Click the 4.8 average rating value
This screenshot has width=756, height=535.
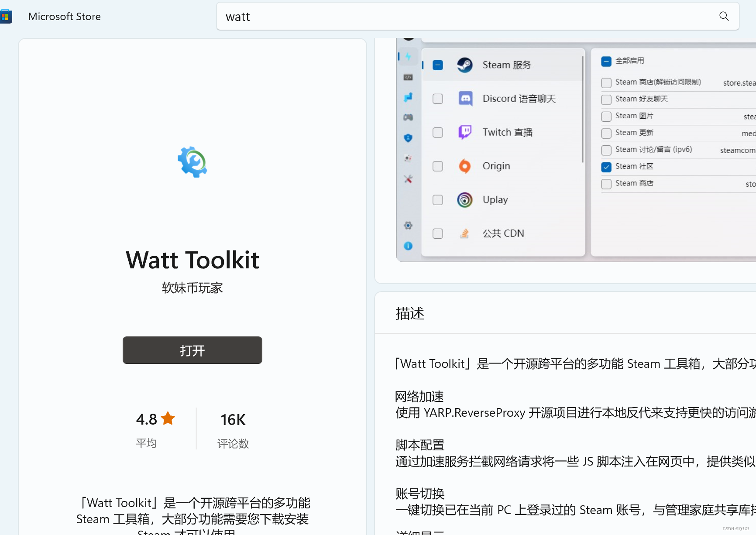[x=146, y=419]
